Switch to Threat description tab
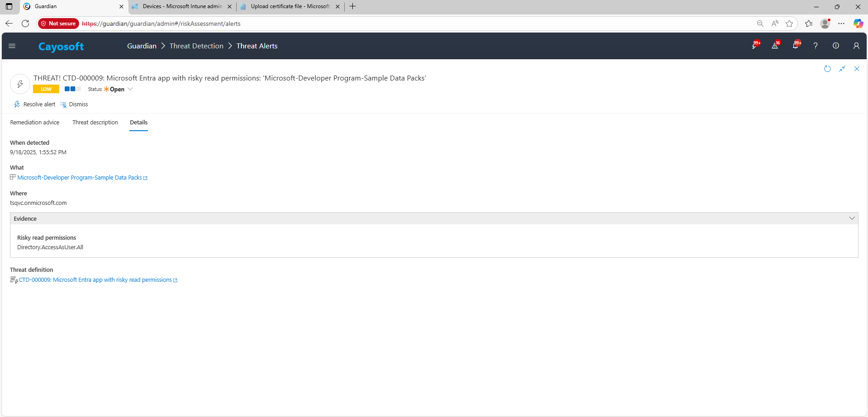The height and width of the screenshot is (417, 868). coord(95,123)
